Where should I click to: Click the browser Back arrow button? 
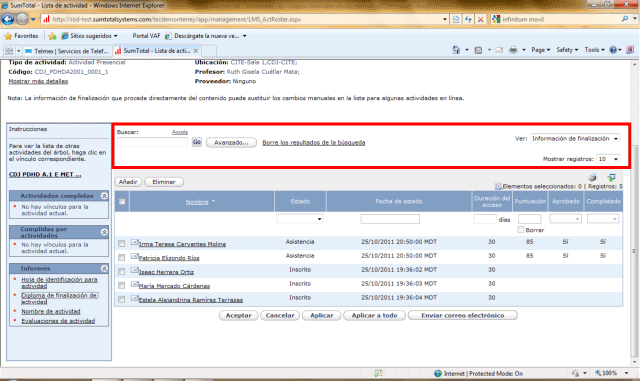pos(8,19)
